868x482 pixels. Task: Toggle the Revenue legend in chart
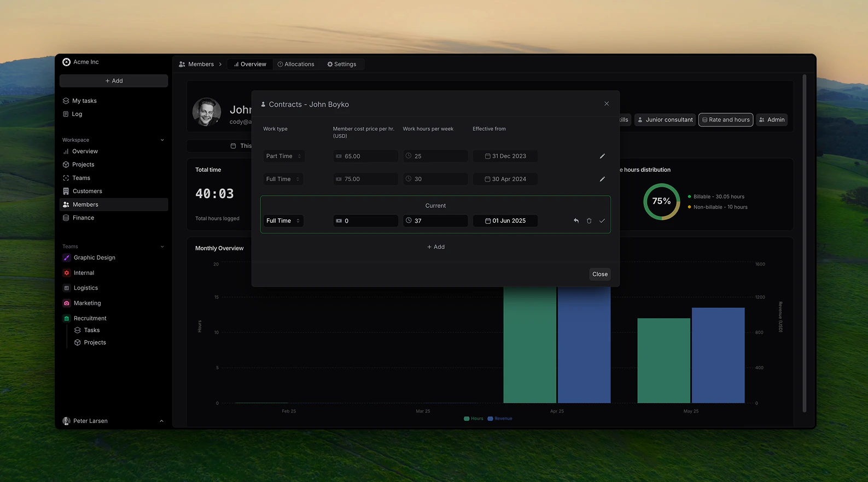[x=500, y=419]
